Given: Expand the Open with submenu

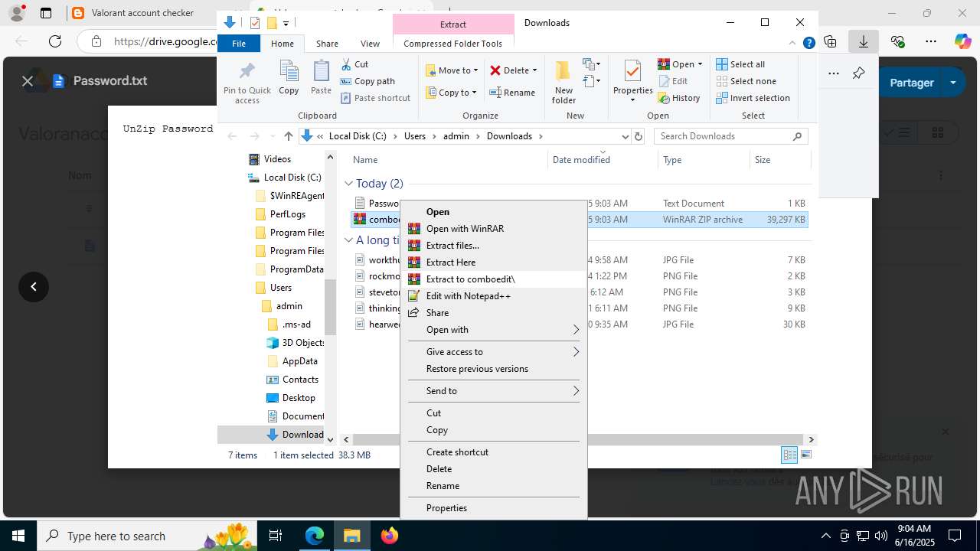Looking at the screenshot, I should click(x=493, y=330).
